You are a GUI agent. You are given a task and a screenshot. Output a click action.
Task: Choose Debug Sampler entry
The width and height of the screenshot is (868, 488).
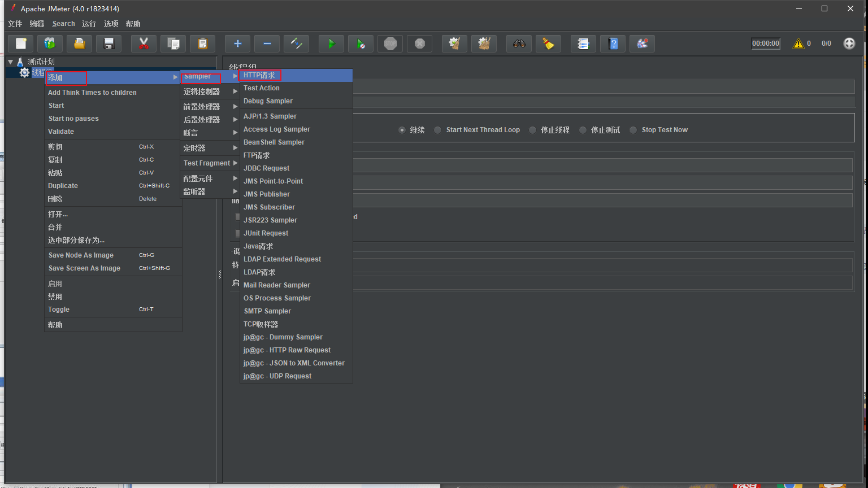click(x=296, y=101)
